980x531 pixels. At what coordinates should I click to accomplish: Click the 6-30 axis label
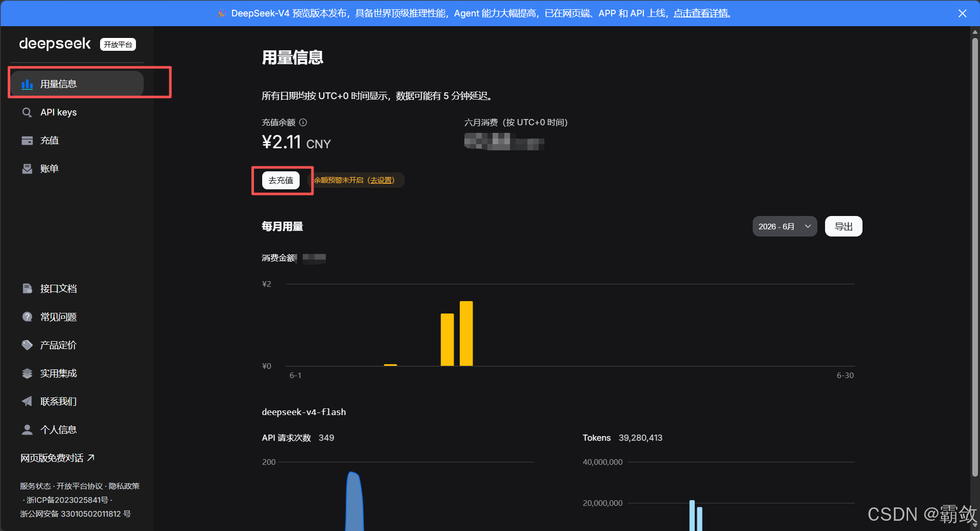(845, 376)
